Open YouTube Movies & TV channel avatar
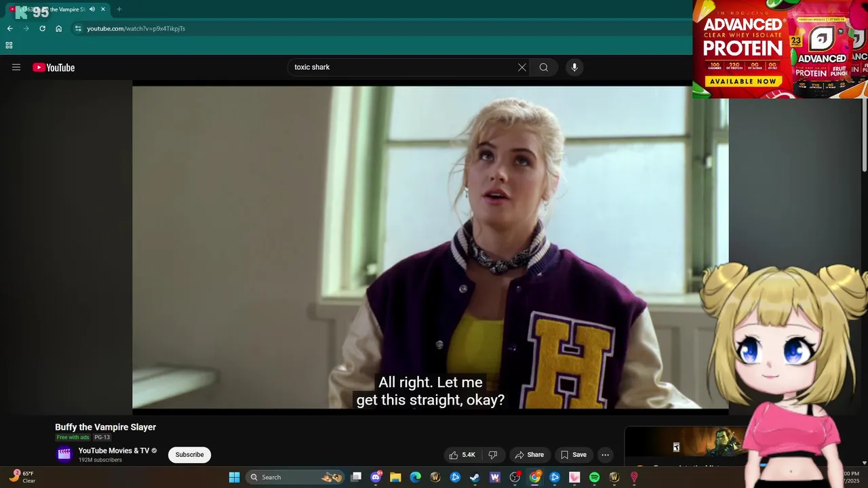The height and width of the screenshot is (488, 868). [64, 454]
